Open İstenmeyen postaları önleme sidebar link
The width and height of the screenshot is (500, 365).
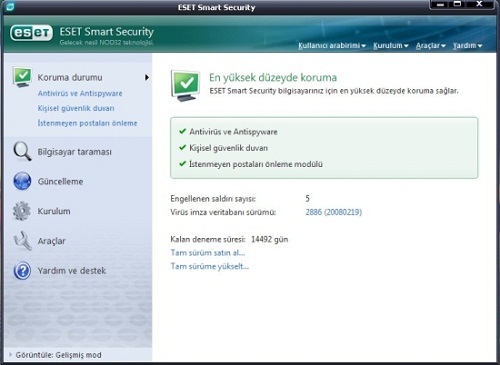87,123
